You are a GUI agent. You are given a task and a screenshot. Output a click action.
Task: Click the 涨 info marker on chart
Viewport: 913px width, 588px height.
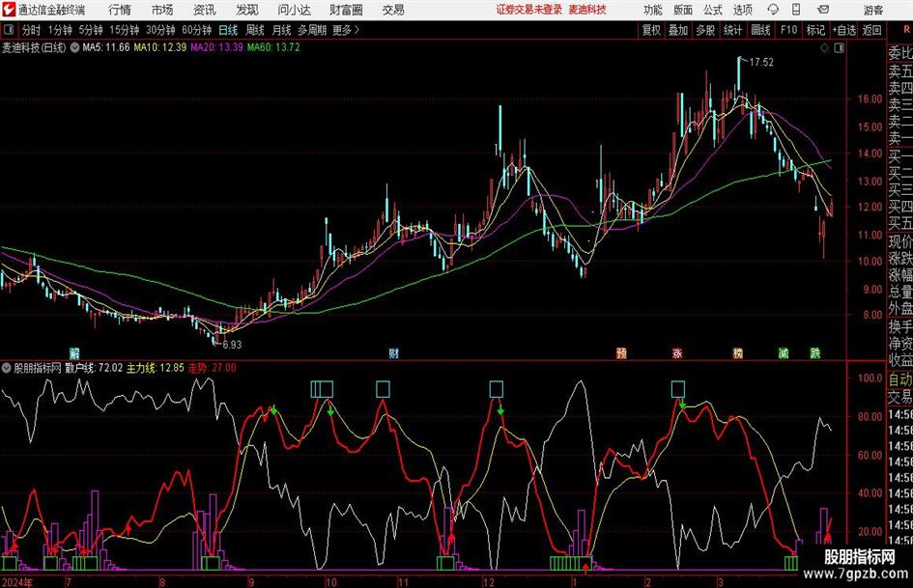[676, 353]
